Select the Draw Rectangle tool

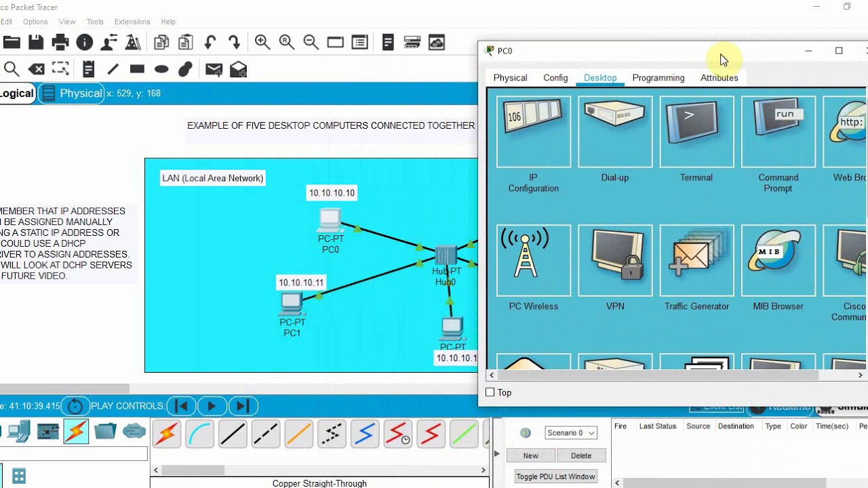[x=137, y=69]
